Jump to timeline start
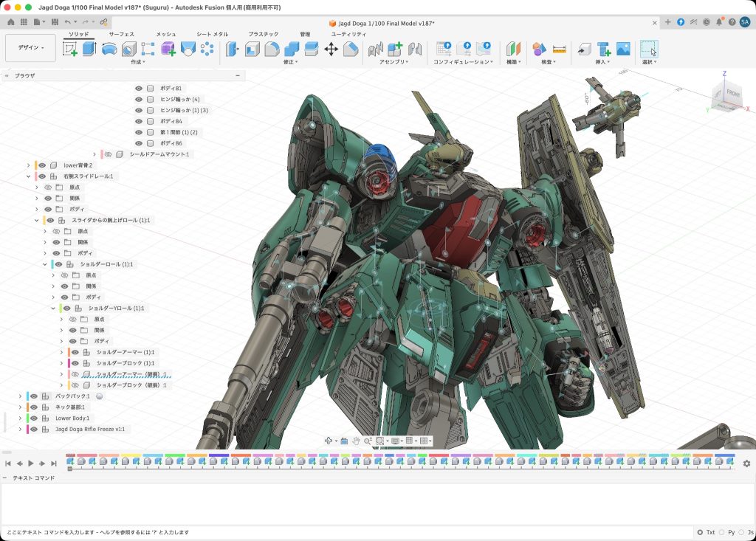The height and width of the screenshot is (541, 756). (x=8, y=464)
